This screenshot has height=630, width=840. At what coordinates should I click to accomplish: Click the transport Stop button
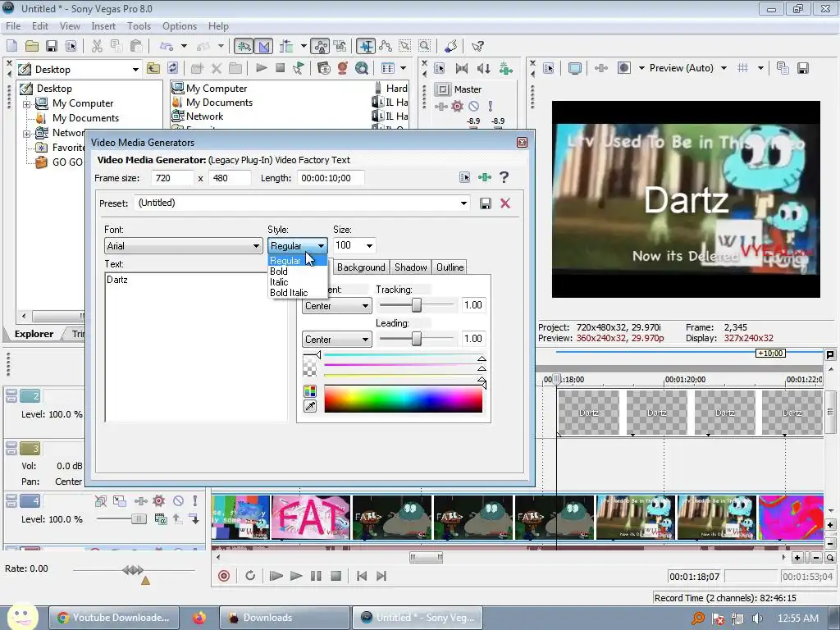coord(336,576)
